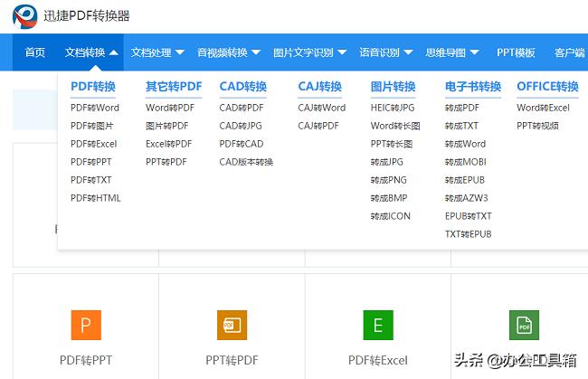Image resolution: width=588 pixels, height=379 pixels.
Task: Click the green PDF file tile icon
Action: click(524, 325)
